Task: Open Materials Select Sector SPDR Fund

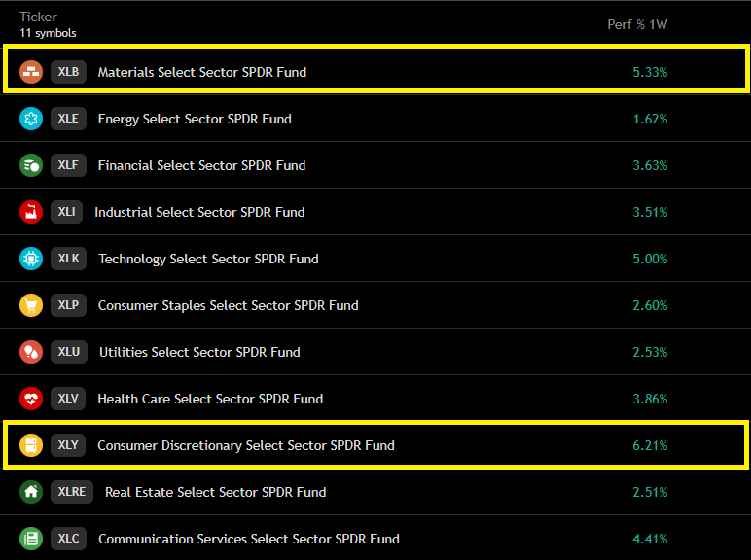Action: 202,72
